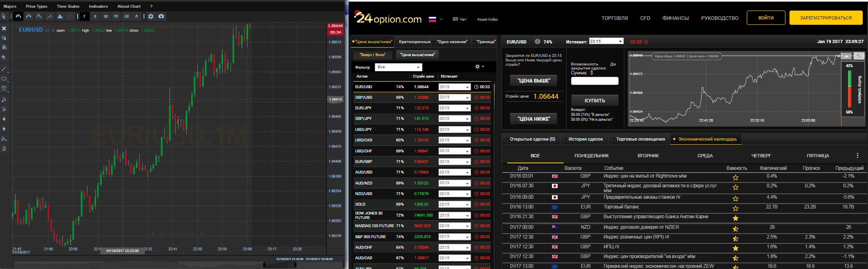Click the asset list vertical scrollbar
868x269 pixels.
point(494,96)
